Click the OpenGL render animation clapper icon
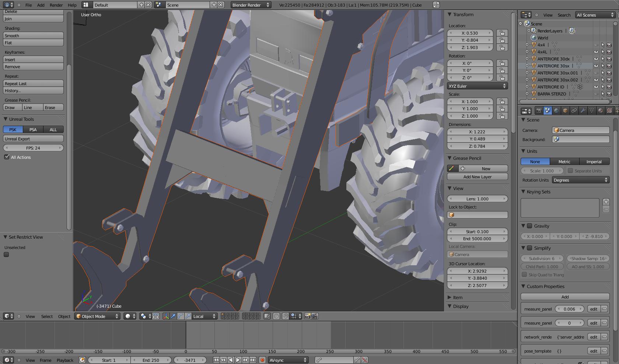619x364 pixels. point(315,316)
